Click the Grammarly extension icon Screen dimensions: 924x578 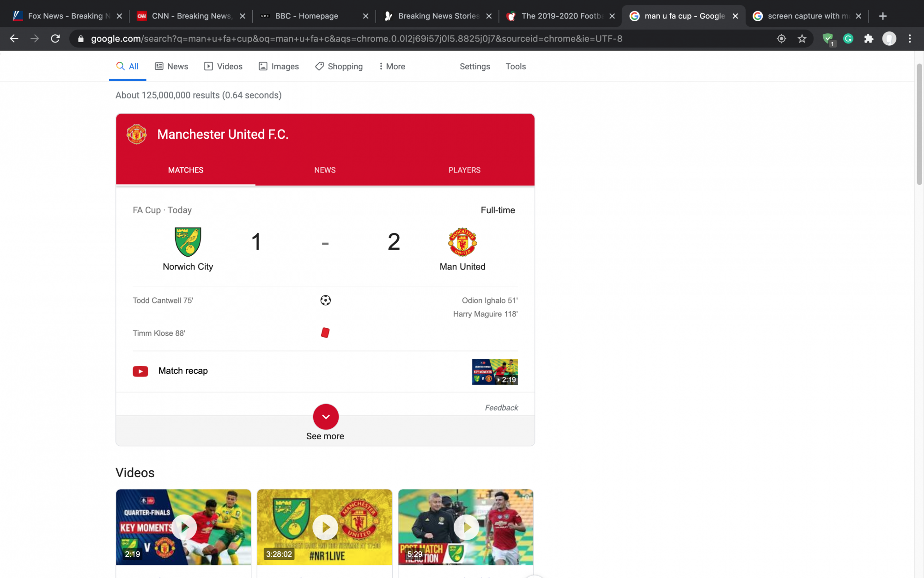pyautogui.click(x=848, y=39)
